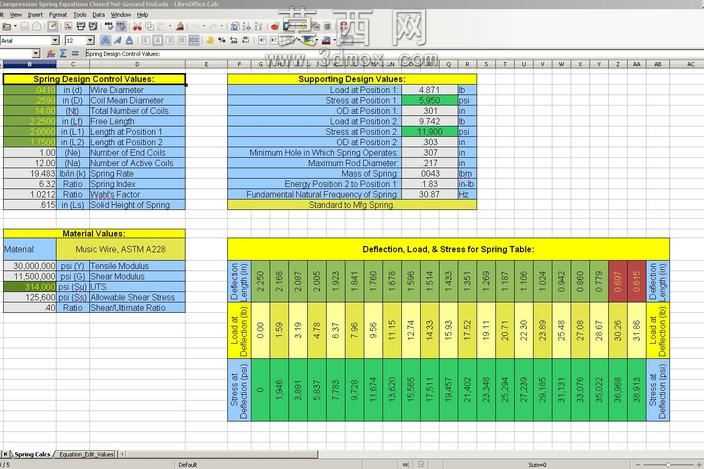
Task: Toggle Underline formatting
Action: pos(129,40)
